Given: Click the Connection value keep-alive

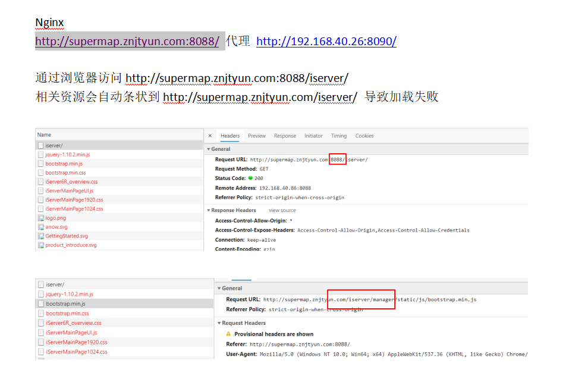Looking at the screenshot, I should (262, 240).
